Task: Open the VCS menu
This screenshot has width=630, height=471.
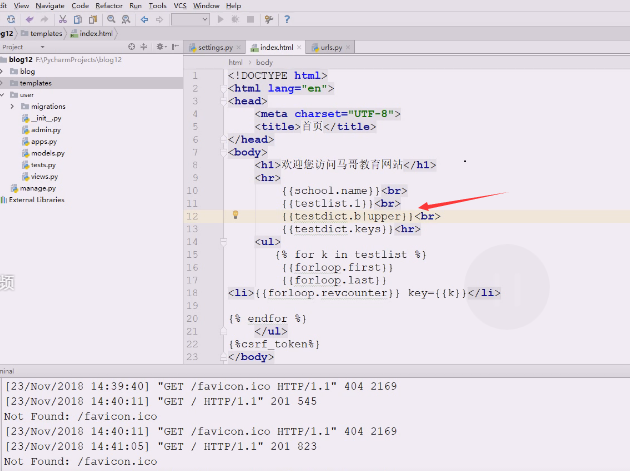Action: (x=180, y=6)
